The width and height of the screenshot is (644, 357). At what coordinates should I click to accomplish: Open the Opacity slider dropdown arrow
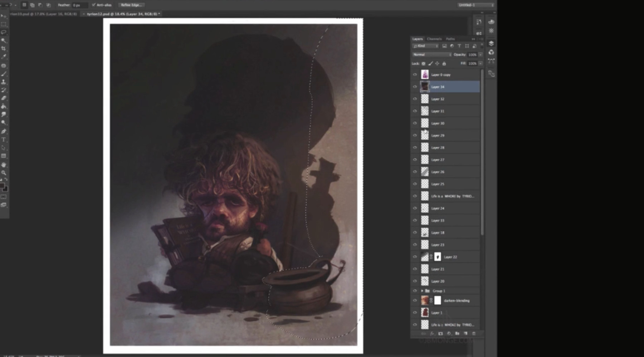(480, 55)
